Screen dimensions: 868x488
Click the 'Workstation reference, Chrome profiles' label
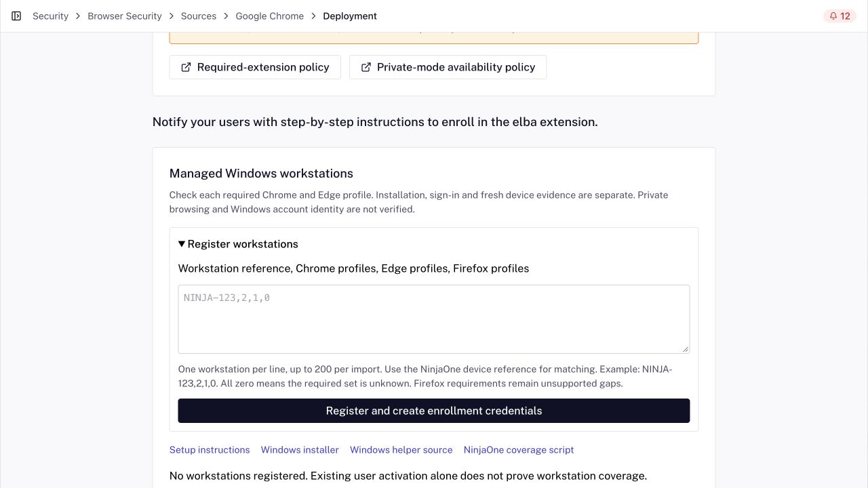pyautogui.click(x=353, y=268)
